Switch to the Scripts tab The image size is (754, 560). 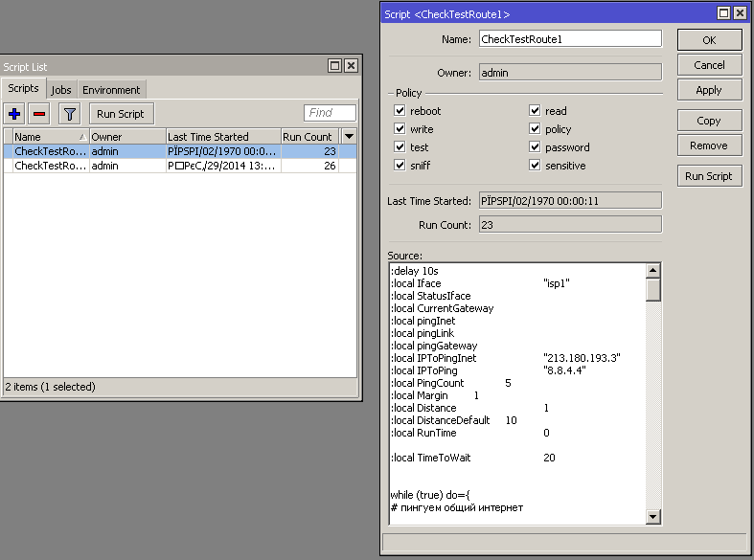pos(24,88)
